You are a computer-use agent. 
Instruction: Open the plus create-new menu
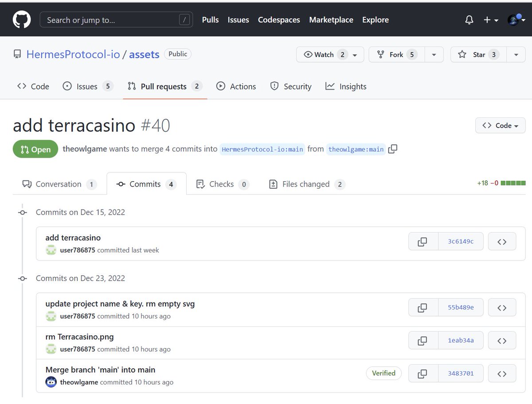[x=491, y=20]
